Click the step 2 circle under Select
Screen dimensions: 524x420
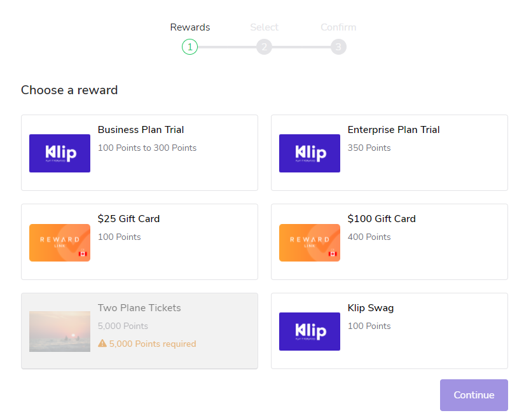264,47
